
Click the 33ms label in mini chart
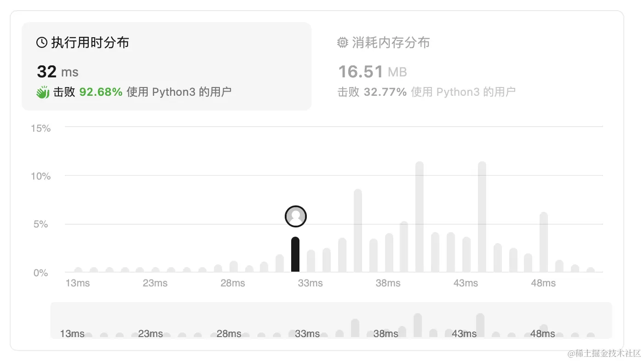(x=307, y=334)
